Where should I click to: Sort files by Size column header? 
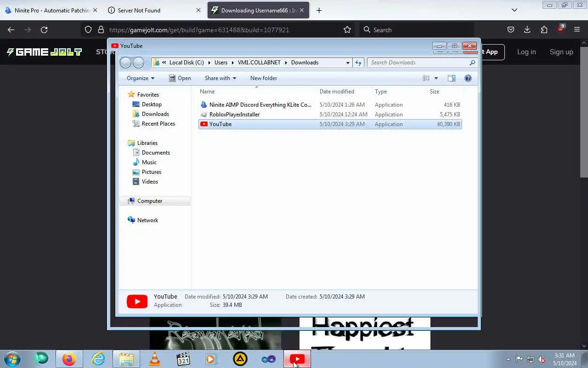(x=445, y=92)
